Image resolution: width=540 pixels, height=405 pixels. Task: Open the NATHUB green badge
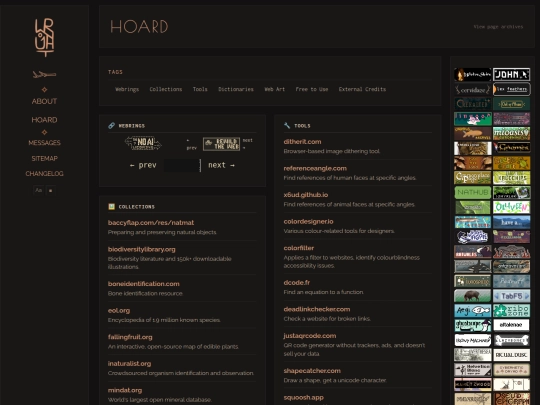(x=472, y=193)
